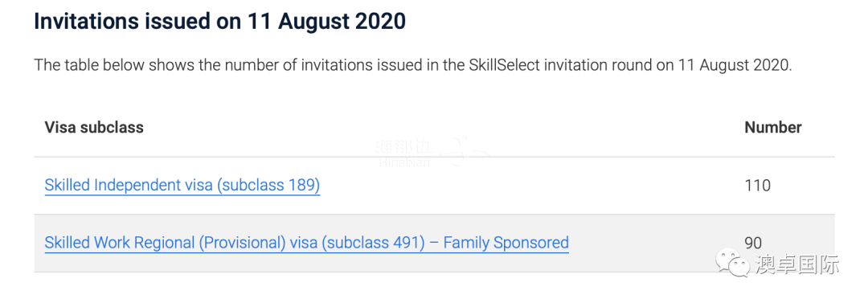Click '2020' at end of the heading
This screenshot has width=868, height=303.
[x=383, y=22]
